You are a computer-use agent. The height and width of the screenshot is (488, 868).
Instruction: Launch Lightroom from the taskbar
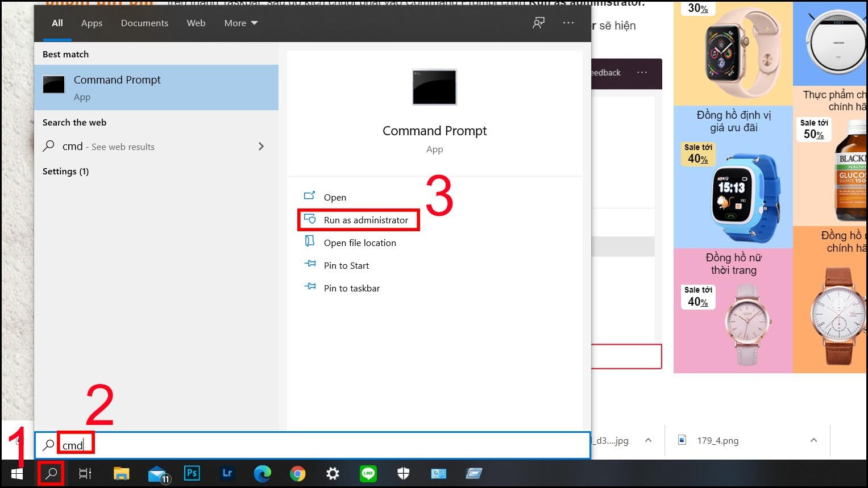(x=227, y=473)
